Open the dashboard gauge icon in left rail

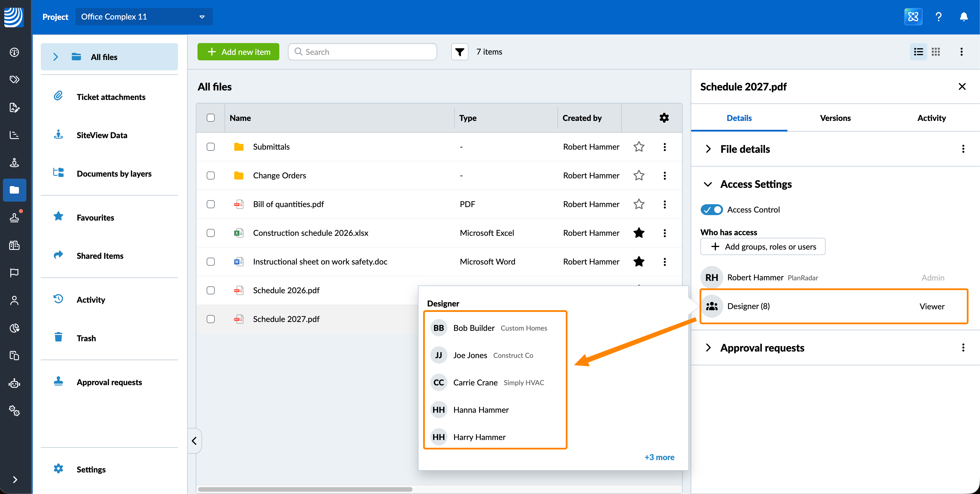(x=14, y=52)
